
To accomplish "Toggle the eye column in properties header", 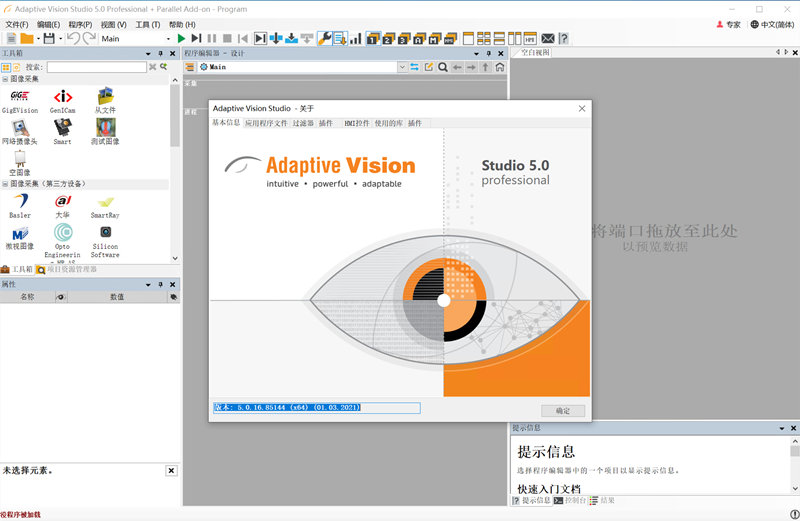I will pyautogui.click(x=61, y=297).
